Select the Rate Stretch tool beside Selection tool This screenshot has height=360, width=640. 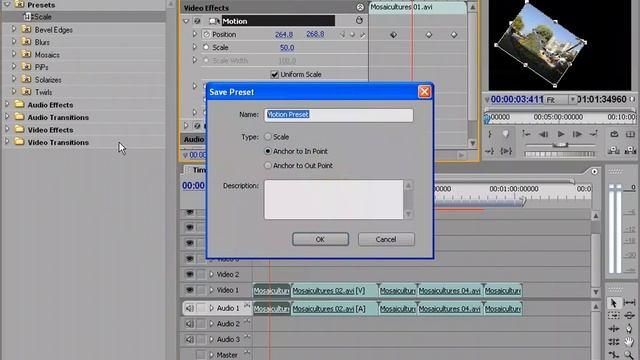(x=629, y=303)
